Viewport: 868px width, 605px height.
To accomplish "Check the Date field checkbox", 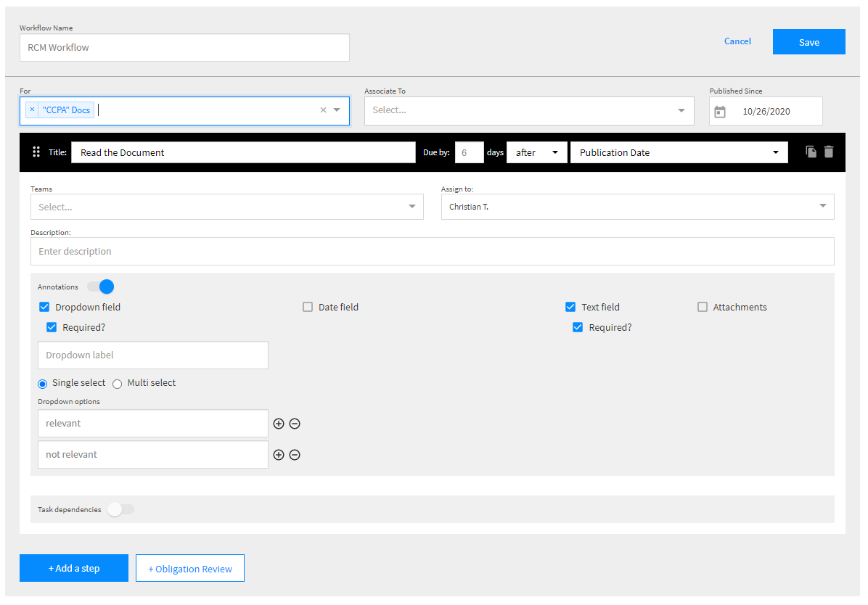I will [308, 307].
